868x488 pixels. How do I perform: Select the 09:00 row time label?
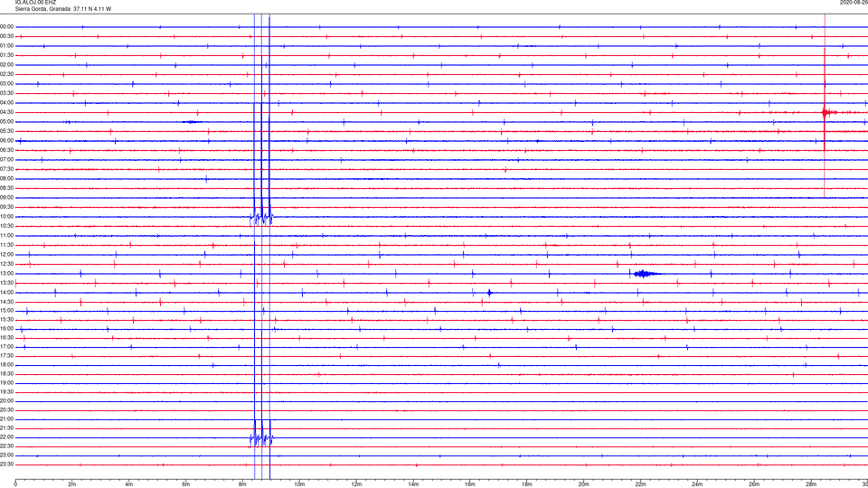tap(6, 198)
